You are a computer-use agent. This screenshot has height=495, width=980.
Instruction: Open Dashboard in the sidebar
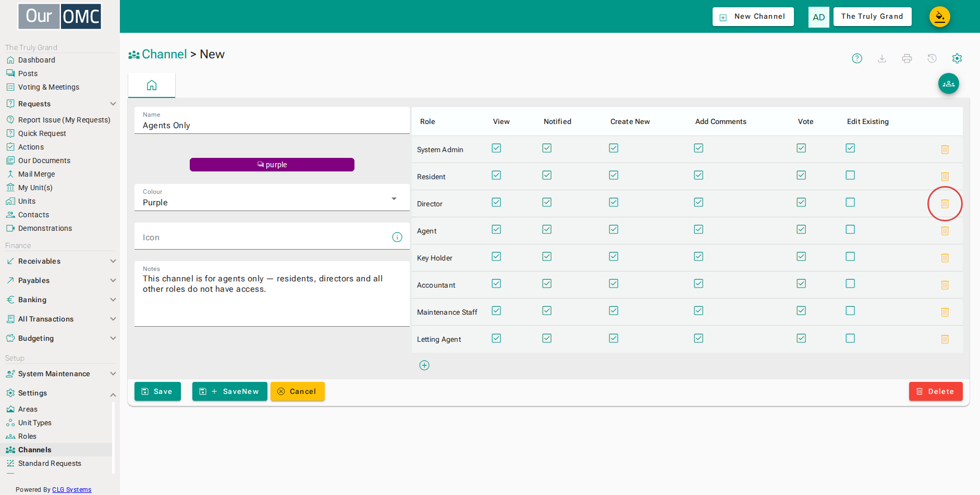click(x=36, y=60)
